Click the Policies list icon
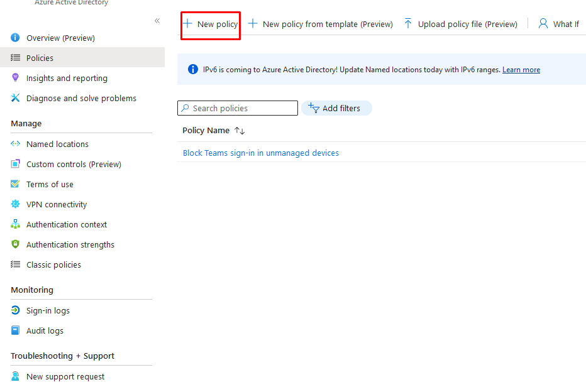Viewport: 586px width, 392px height. pyautogui.click(x=15, y=58)
